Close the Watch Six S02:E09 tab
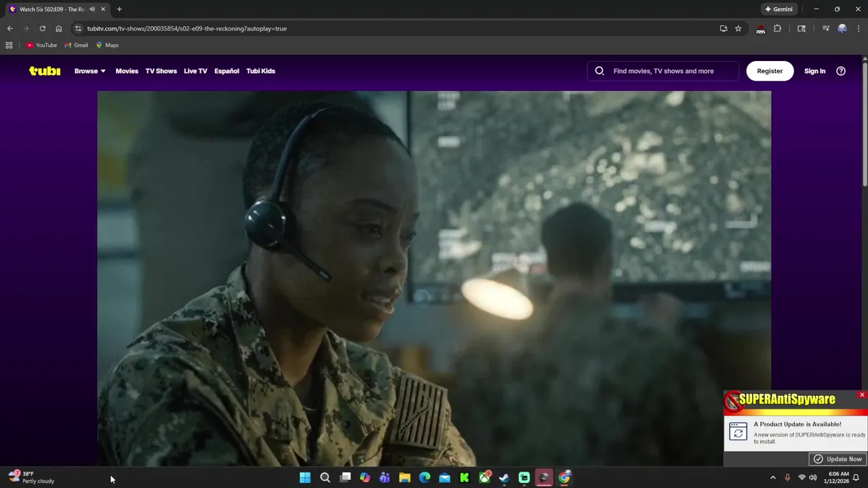This screenshot has height=488, width=868. [x=103, y=9]
